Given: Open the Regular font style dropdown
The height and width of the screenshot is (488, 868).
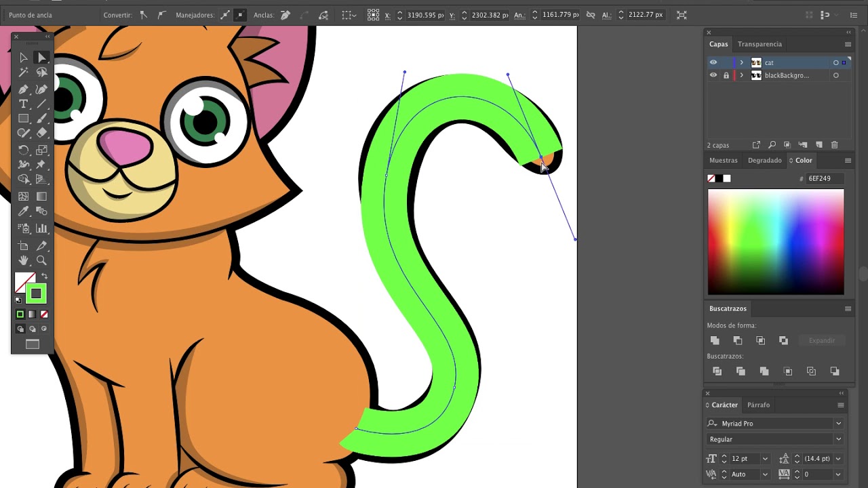Looking at the screenshot, I should click(x=838, y=439).
